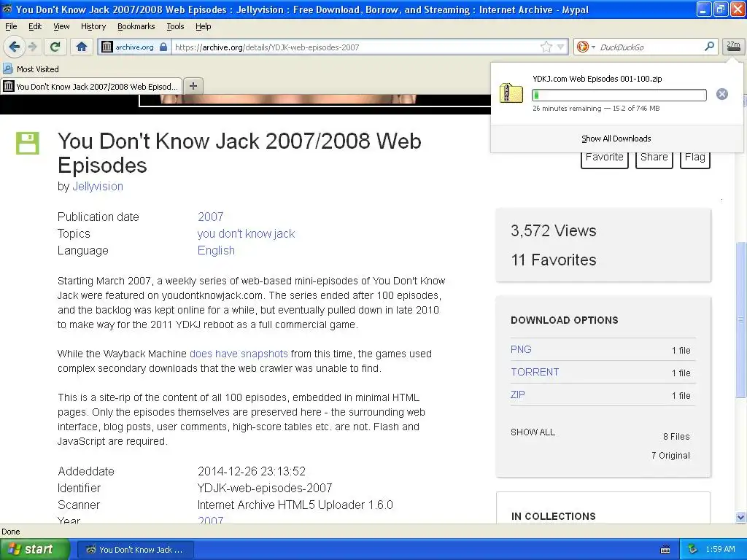Click the search magnifier icon
The width and height of the screenshot is (747, 560).
point(709,47)
